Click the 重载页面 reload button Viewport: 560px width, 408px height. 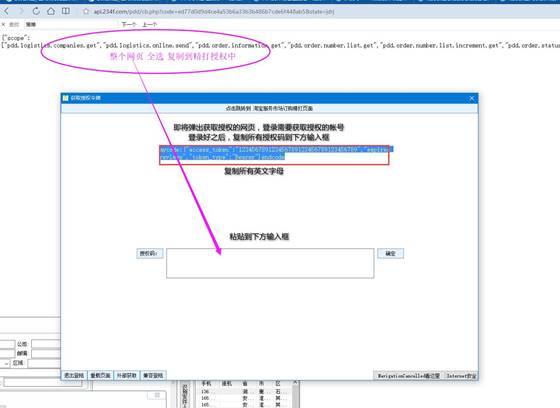(100, 375)
